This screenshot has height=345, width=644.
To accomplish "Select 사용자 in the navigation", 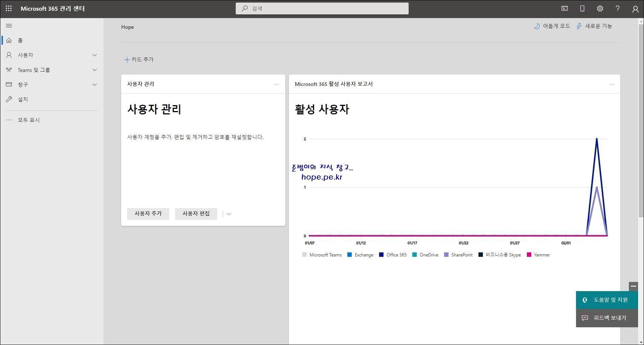I will pos(52,55).
